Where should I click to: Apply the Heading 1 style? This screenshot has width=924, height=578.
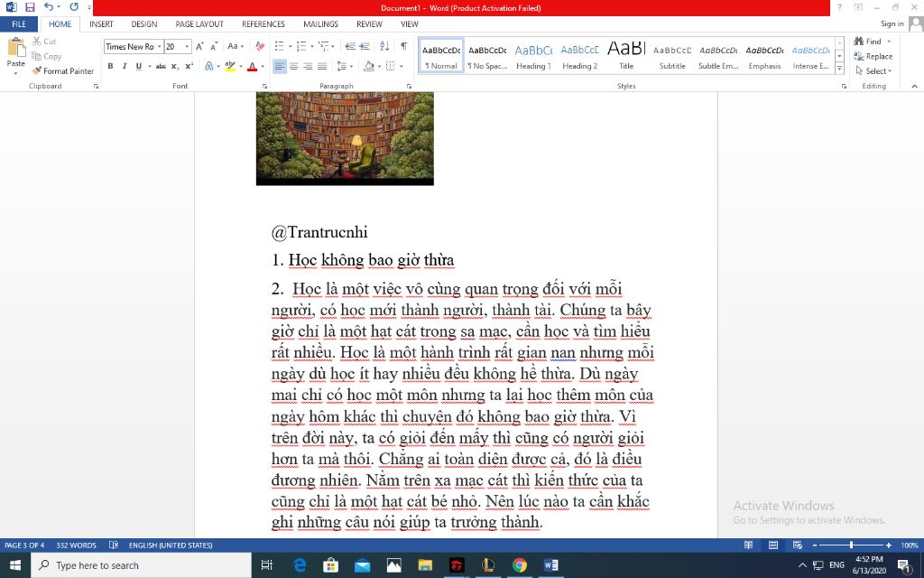pyautogui.click(x=533, y=56)
